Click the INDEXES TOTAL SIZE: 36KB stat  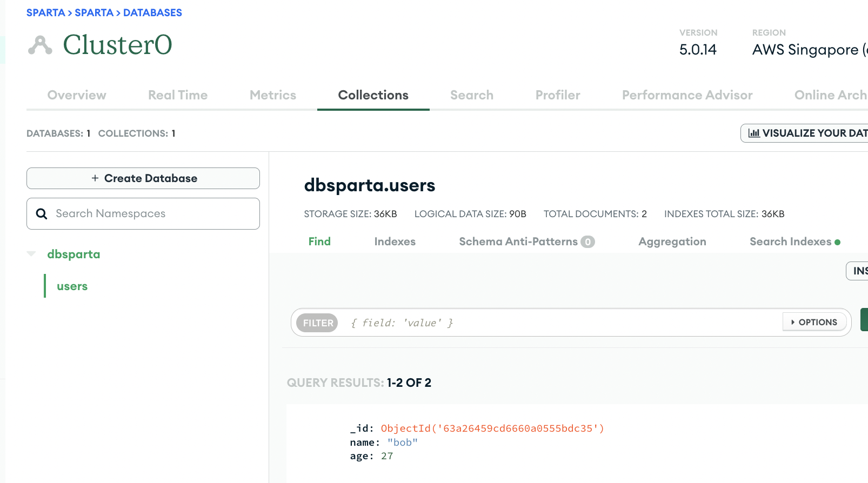pos(724,214)
